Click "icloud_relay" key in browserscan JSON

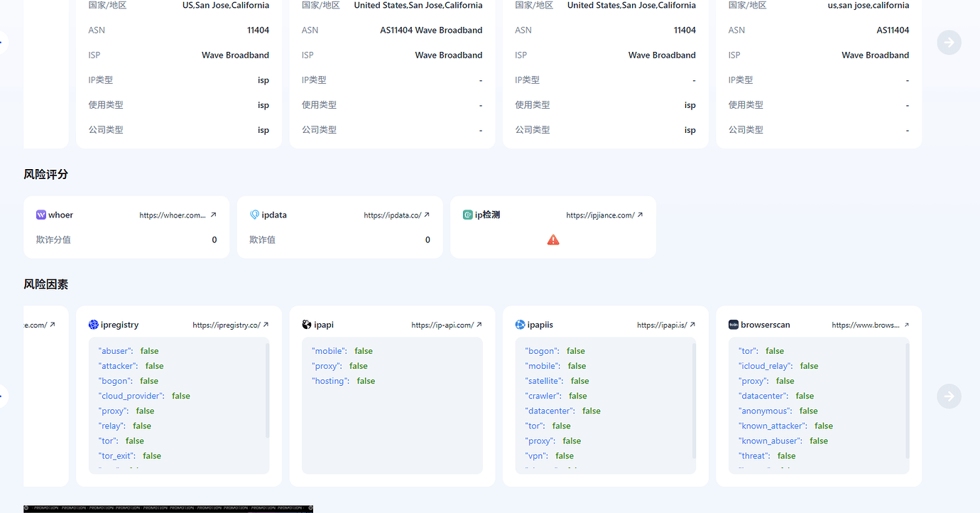pos(766,366)
